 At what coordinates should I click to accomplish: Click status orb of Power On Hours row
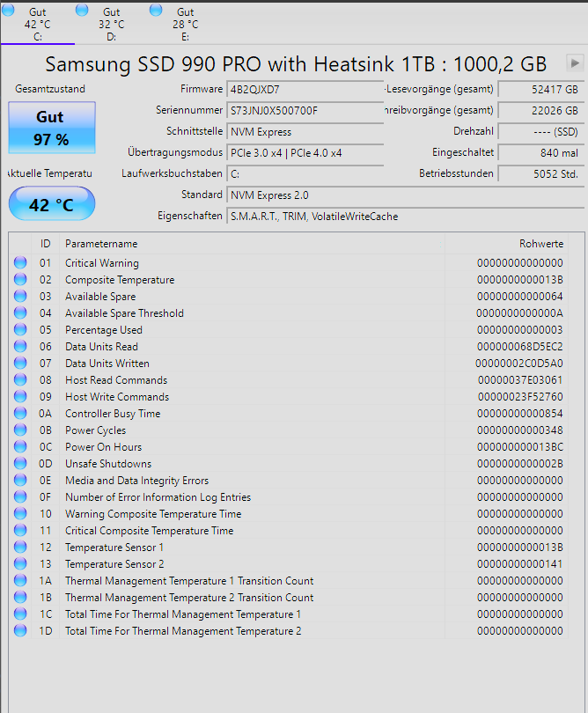pos(20,446)
